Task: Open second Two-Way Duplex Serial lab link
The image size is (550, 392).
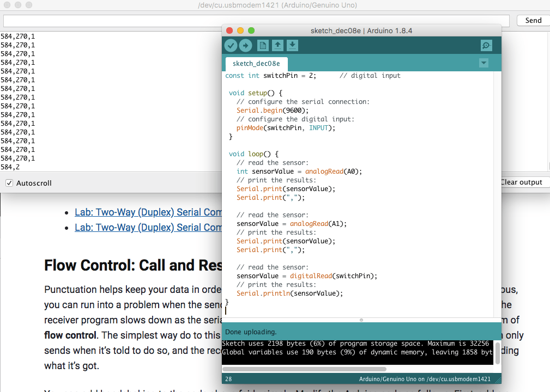Action: [147, 227]
